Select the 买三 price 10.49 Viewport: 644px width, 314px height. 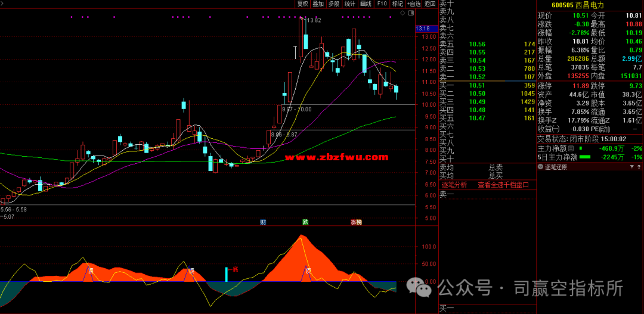[x=477, y=102]
